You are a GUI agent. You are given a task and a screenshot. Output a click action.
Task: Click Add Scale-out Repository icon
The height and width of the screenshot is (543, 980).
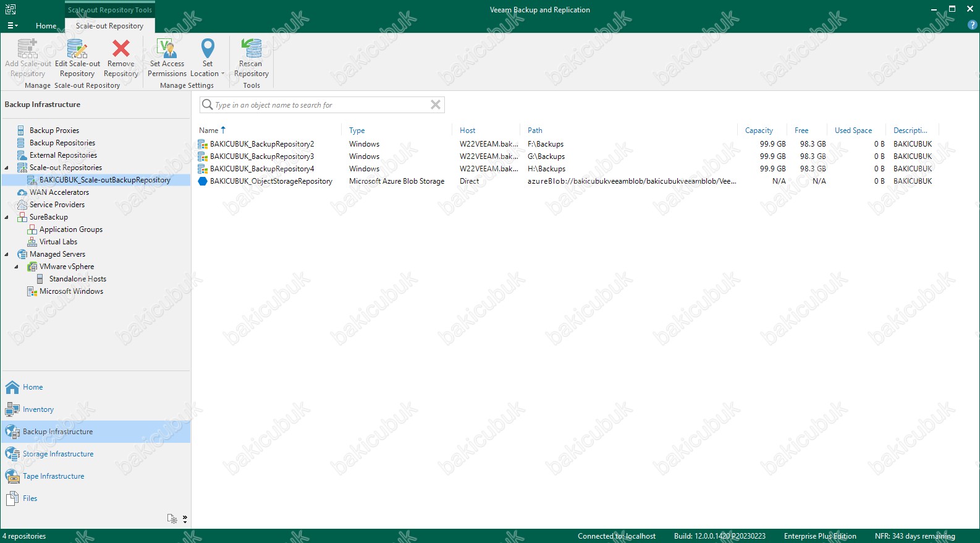pyautogui.click(x=28, y=48)
